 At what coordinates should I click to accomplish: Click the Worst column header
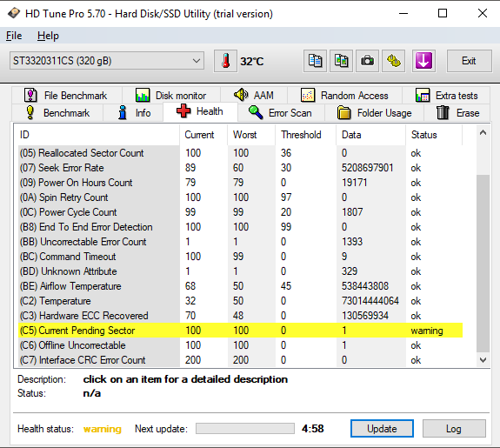(251, 135)
